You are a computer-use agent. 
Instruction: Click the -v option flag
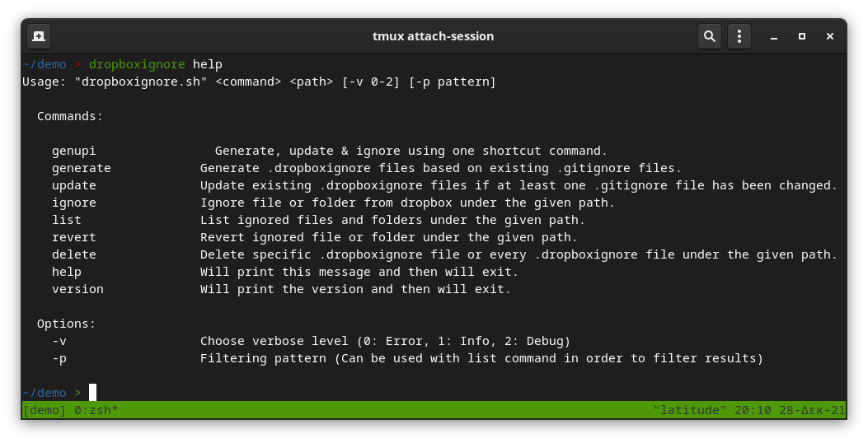tap(59, 341)
